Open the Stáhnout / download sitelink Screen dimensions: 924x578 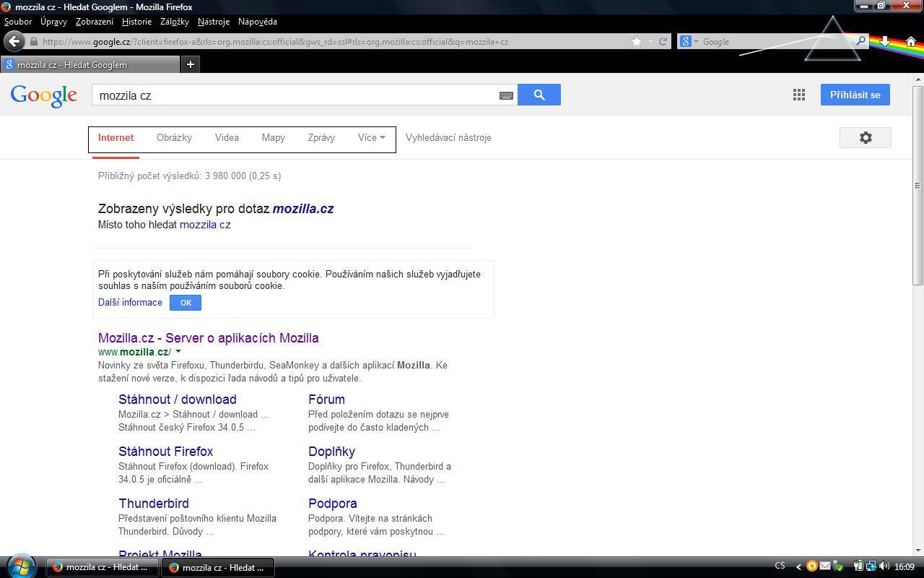click(178, 400)
